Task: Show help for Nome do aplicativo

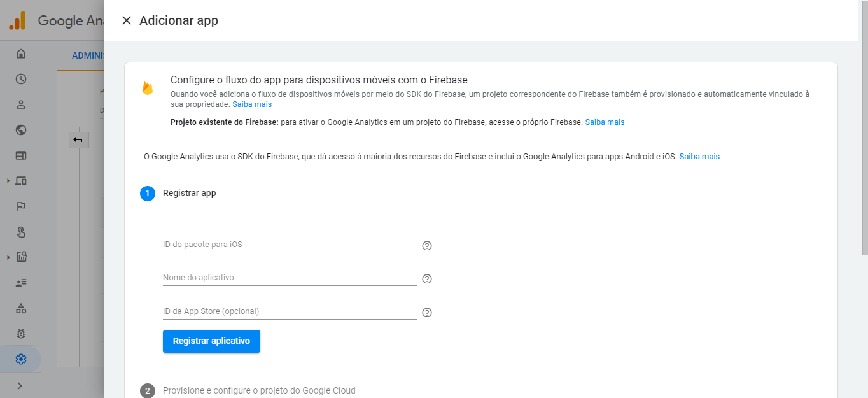Action: (427, 279)
